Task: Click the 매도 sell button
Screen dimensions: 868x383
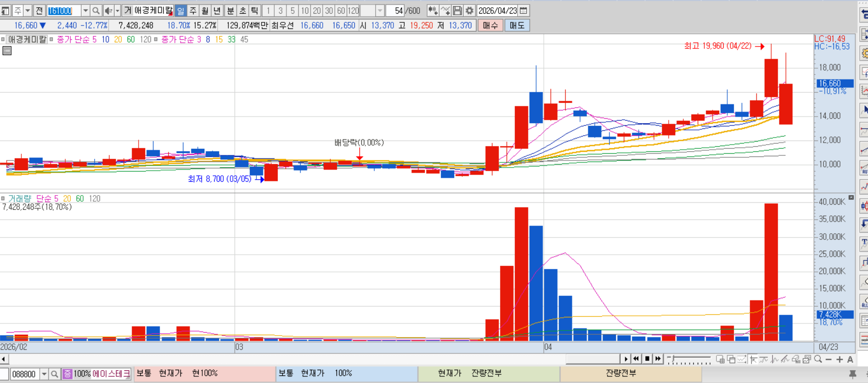Action: coord(517,25)
